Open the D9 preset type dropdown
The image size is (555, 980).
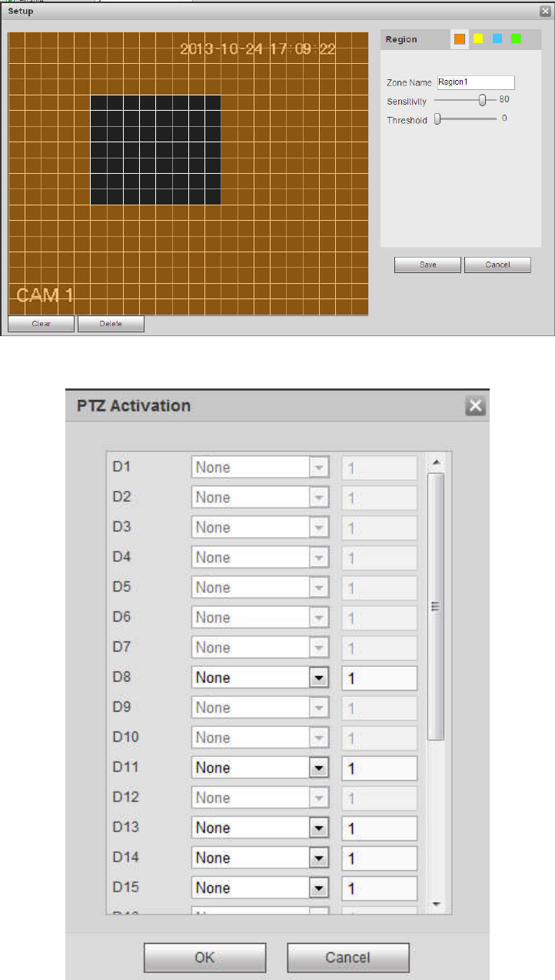coord(261,708)
